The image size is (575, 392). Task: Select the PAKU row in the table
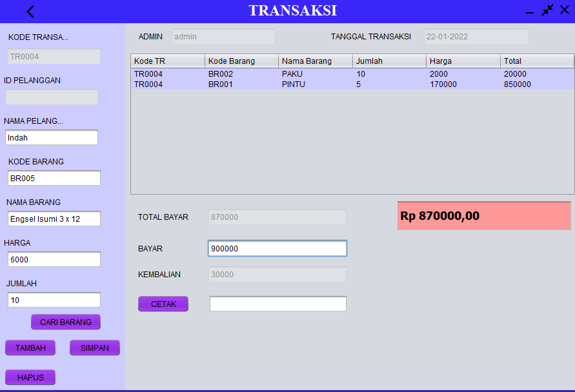click(x=352, y=74)
